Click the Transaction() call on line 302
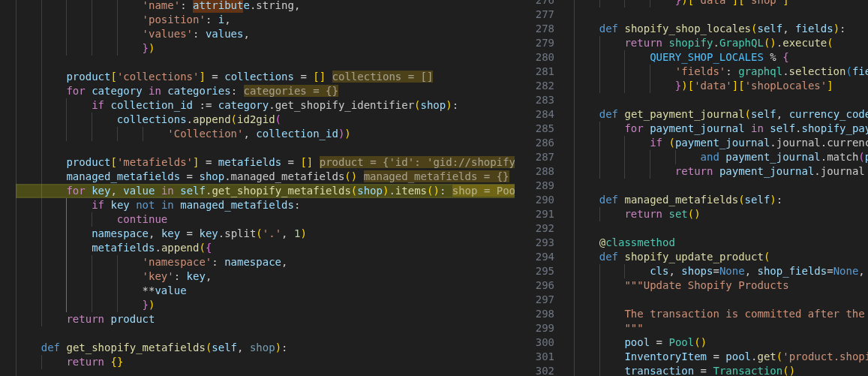 click(752, 371)
